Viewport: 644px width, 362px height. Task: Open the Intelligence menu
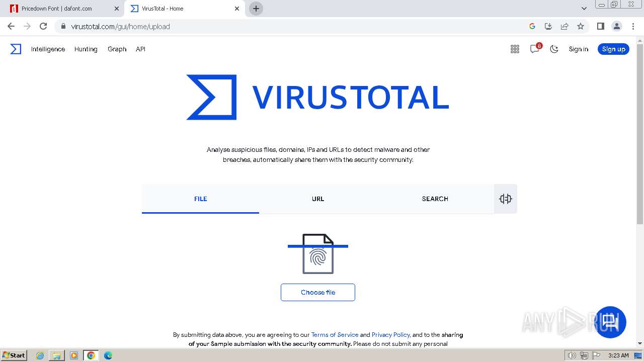click(x=48, y=49)
